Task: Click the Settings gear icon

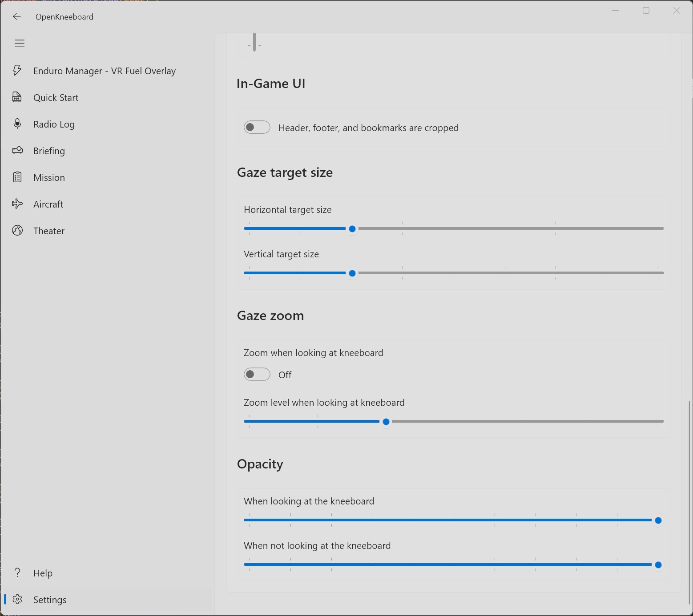Action: (x=17, y=600)
